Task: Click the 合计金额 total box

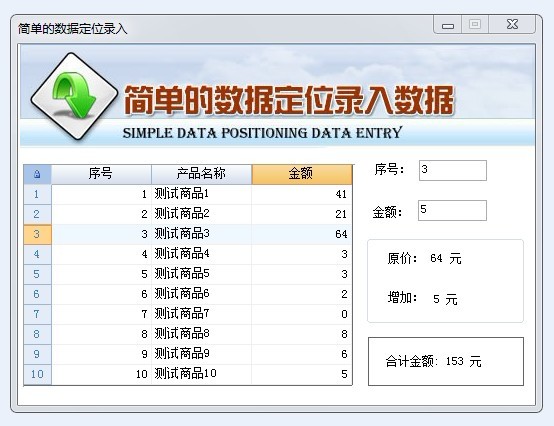Action: click(x=446, y=361)
